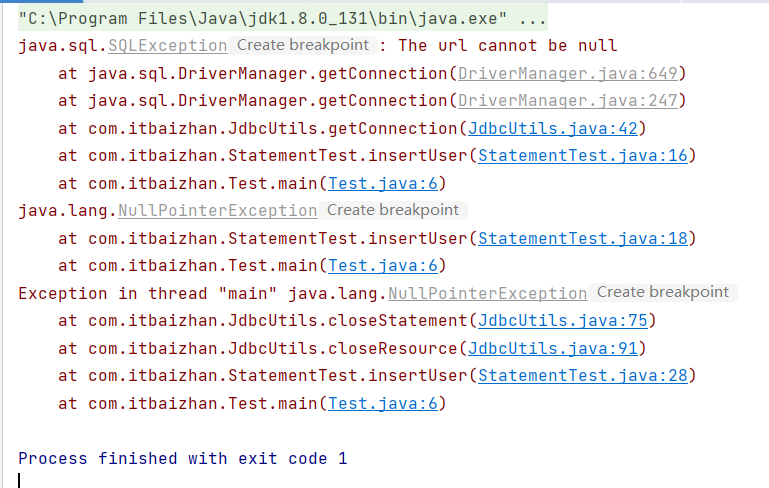Image resolution: width=769 pixels, height=488 pixels.
Task: Create breakpoint for SQLException
Action: click(x=303, y=45)
